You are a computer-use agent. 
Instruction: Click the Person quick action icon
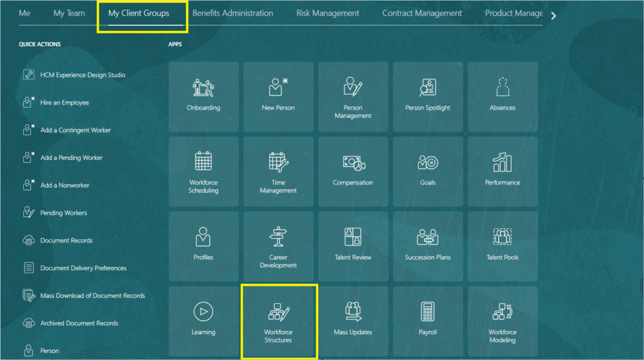pos(28,350)
